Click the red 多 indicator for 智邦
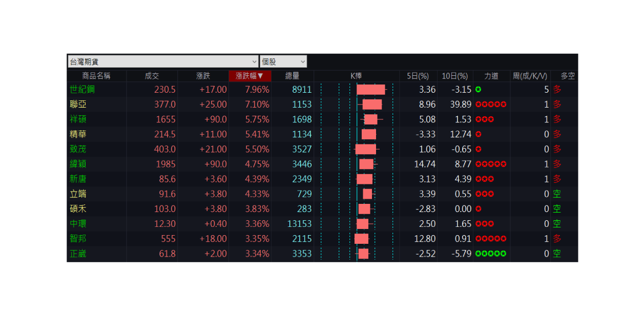Viewport: 644px width, 315px height. click(x=557, y=239)
